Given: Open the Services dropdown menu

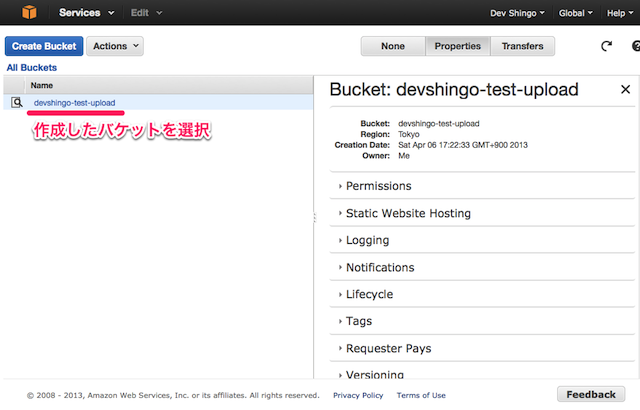Looking at the screenshot, I should [87, 13].
